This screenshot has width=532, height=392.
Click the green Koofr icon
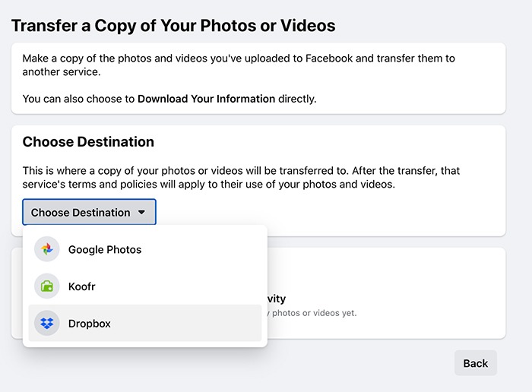tap(47, 286)
